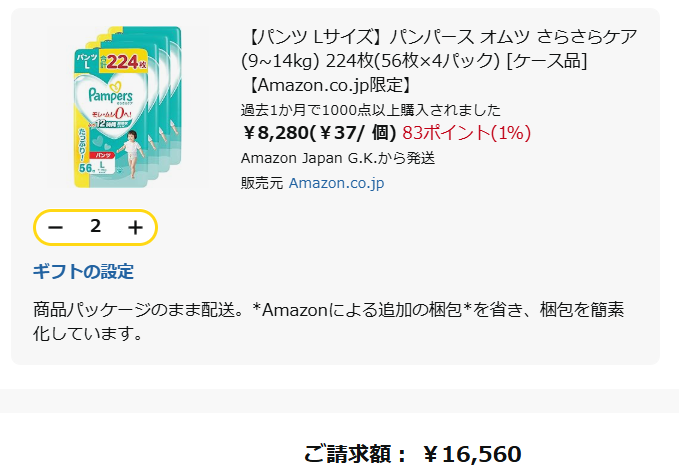Click the quantity value 2

[x=95, y=226]
